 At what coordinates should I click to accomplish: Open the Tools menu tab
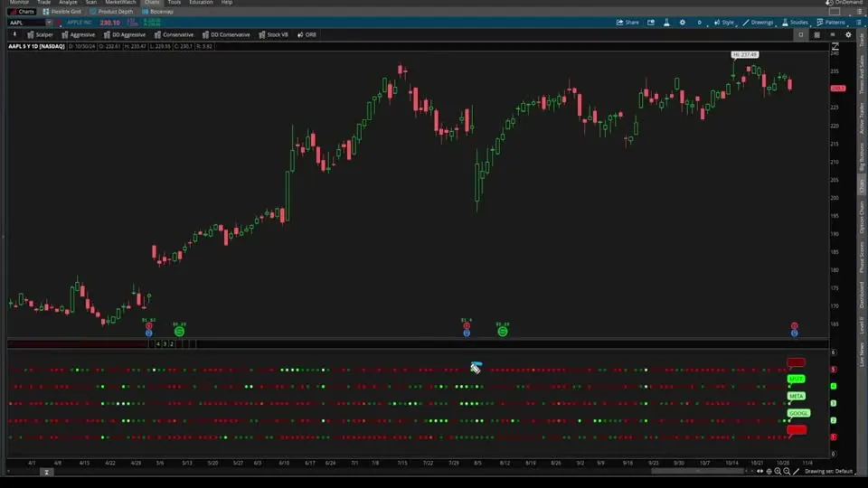[175, 2]
